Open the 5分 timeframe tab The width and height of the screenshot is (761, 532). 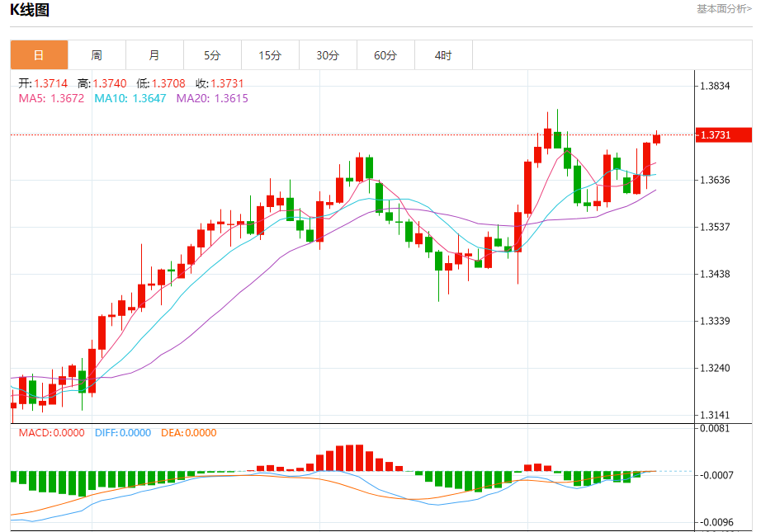(x=213, y=55)
